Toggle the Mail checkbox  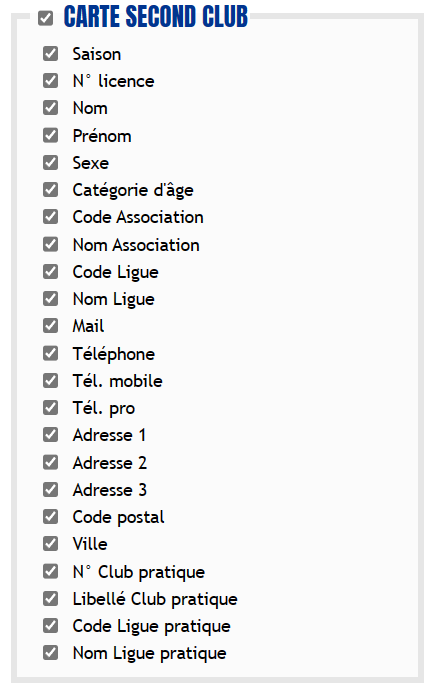[51, 326]
